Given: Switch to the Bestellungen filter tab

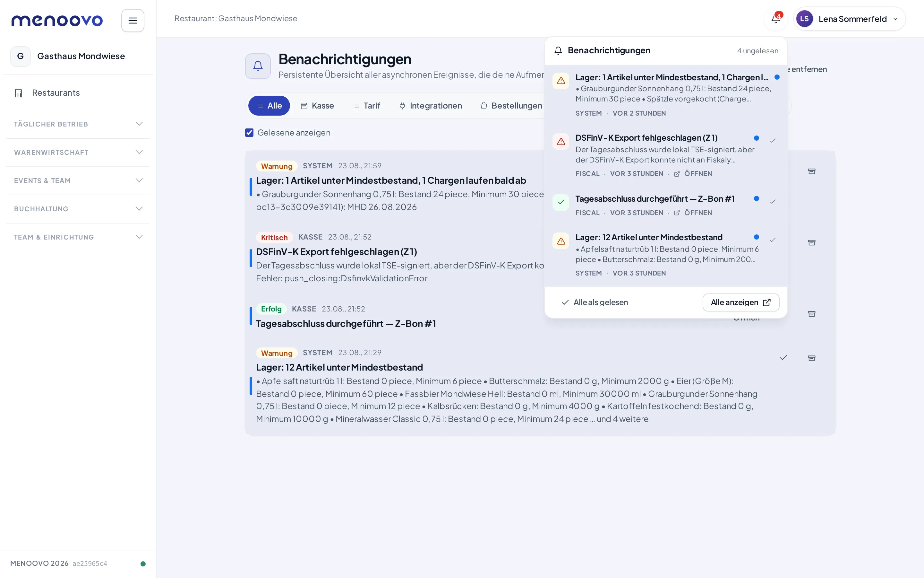Looking at the screenshot, I should 511,106.
